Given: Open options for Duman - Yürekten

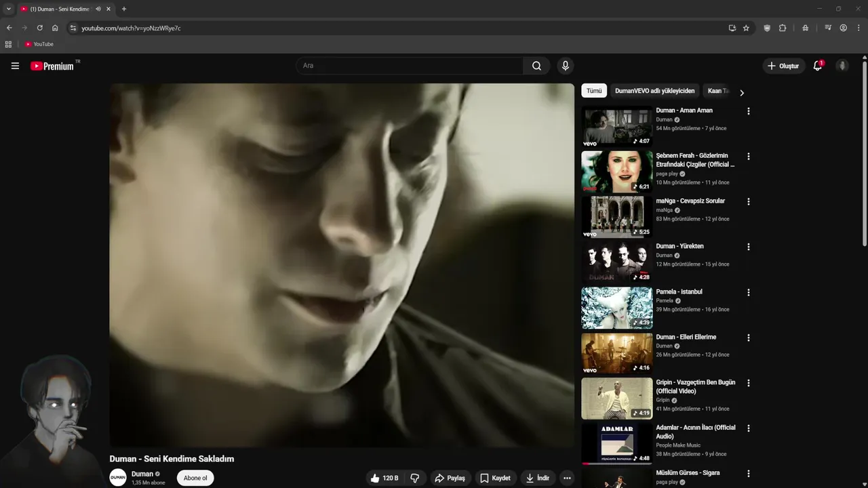Looking at the screenshot, I should tap(749, 247).
